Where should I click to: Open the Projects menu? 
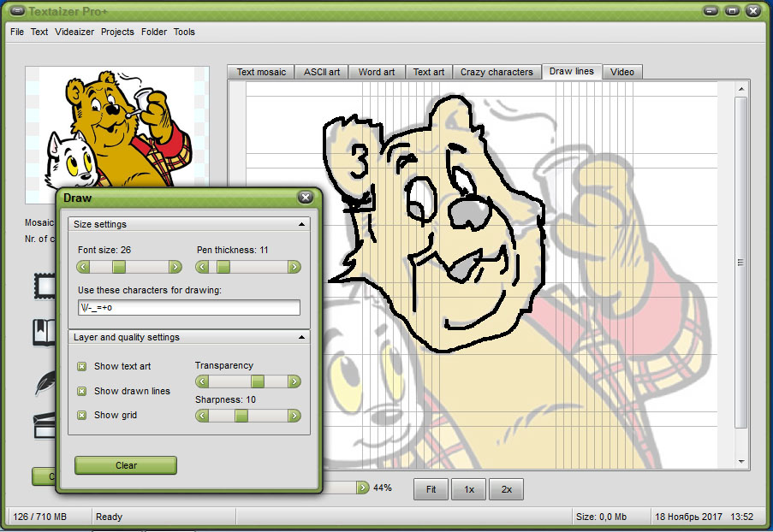(117, 32)
